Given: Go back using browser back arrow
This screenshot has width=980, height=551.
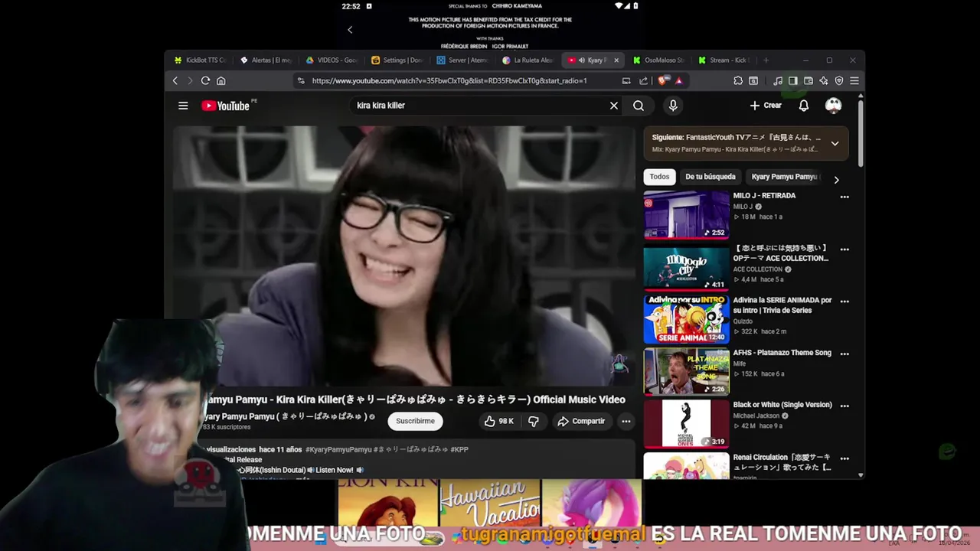Looking at the screenshot, I should (175, 80).
